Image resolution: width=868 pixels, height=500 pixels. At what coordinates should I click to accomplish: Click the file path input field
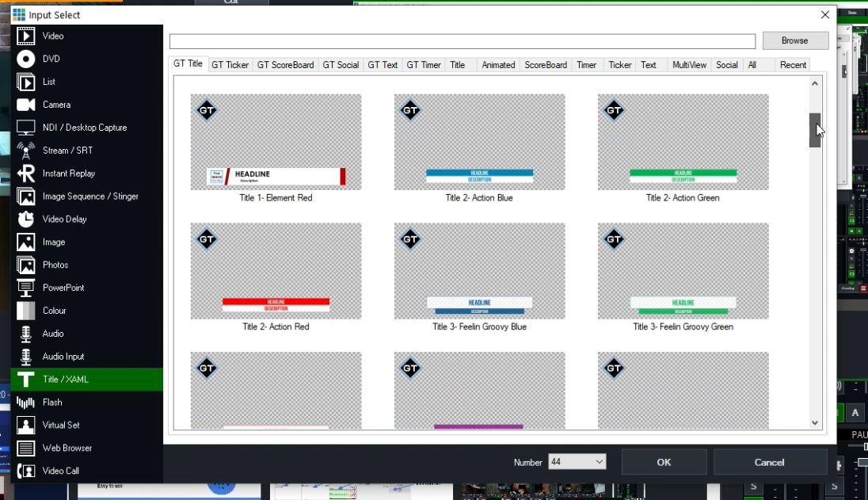click(x=463, y=41)
